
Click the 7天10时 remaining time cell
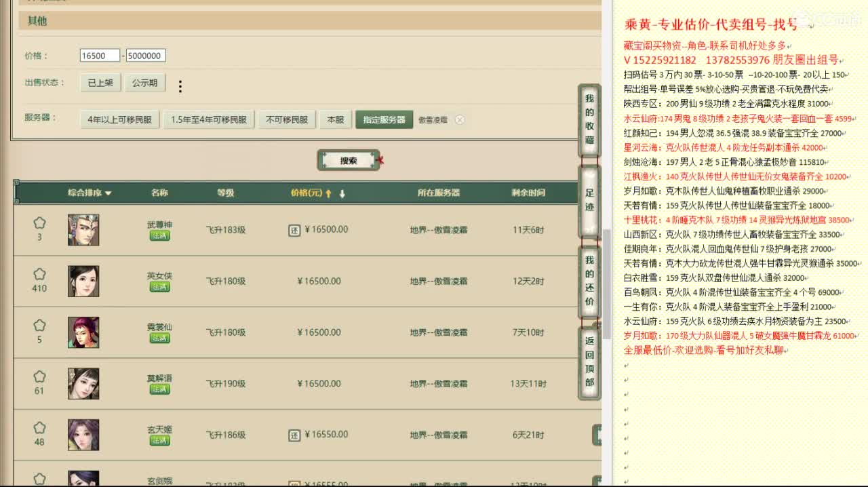528,332
